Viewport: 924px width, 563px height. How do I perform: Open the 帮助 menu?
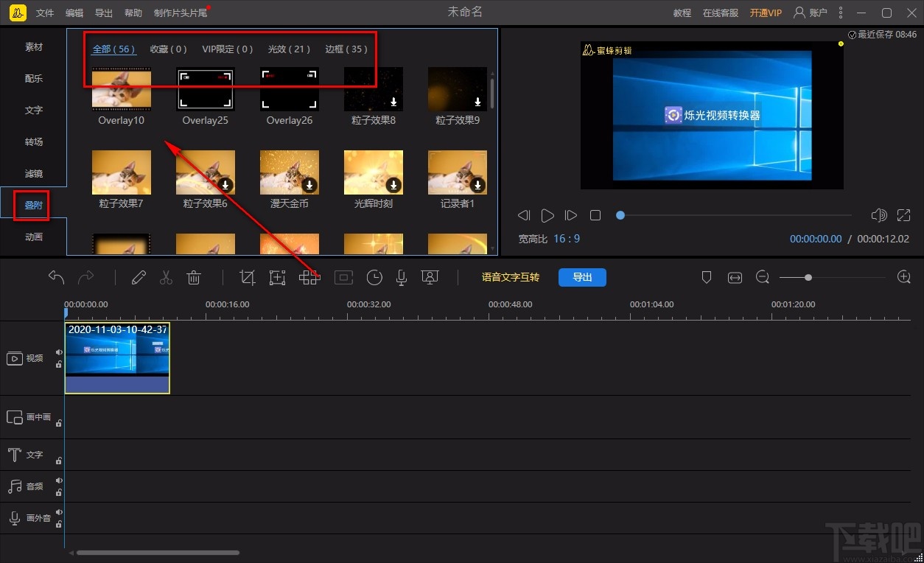133,13
